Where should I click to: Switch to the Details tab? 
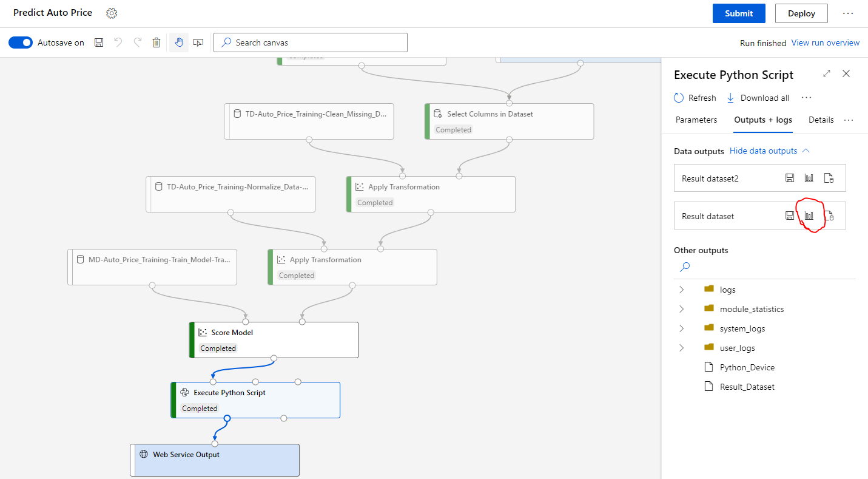click(x=821, y=120)
